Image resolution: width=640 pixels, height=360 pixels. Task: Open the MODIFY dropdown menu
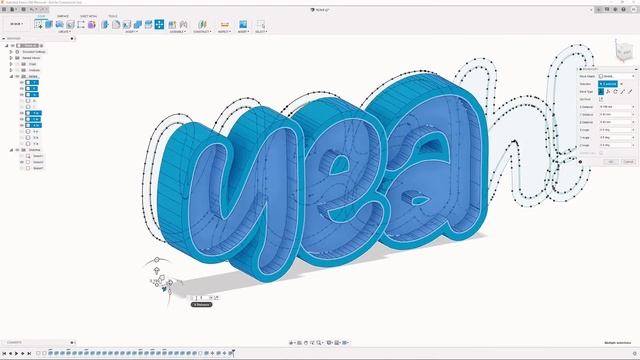[131, 31]
